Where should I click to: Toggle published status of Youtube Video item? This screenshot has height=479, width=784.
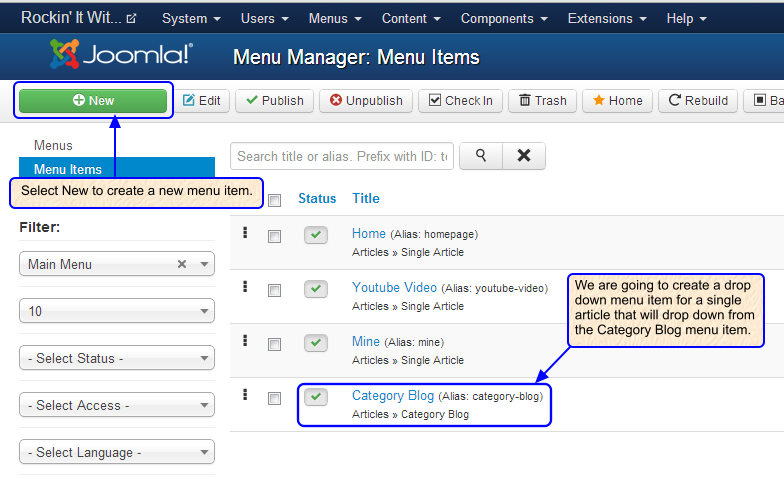click(x=316, y=288)
